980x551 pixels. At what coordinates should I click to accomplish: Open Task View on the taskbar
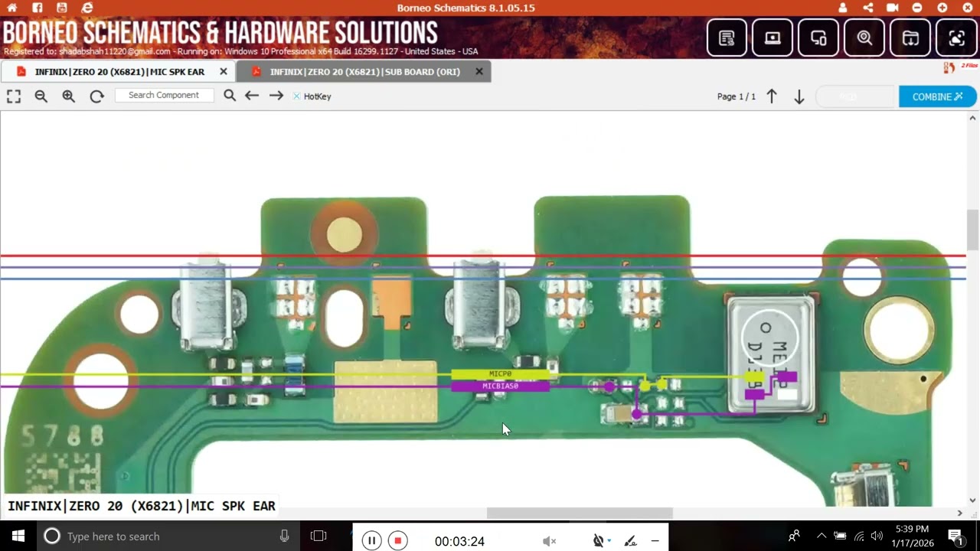coord(318,536)
